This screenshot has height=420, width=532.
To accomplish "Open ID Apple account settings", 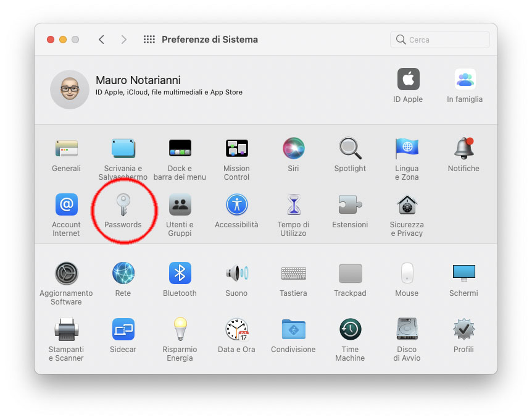I will click(x=408, y=80).
